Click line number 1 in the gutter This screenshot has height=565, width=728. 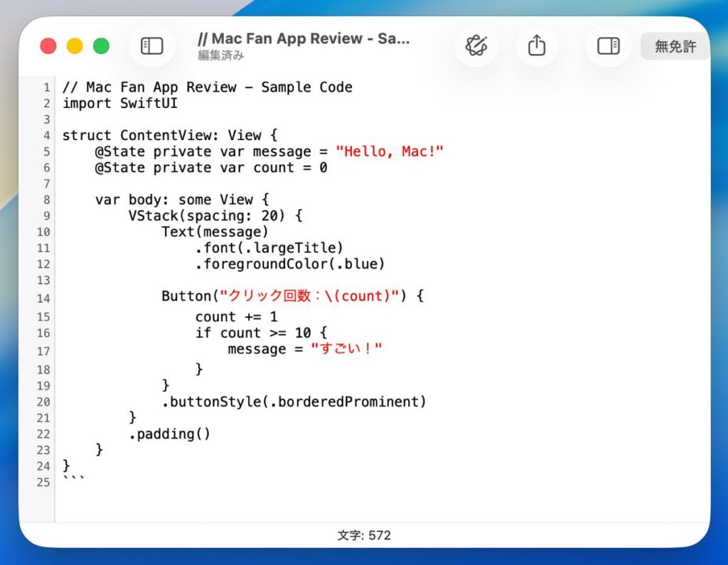46,87
